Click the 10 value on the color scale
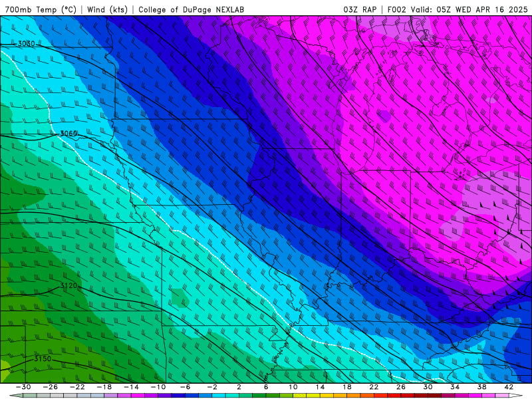The image size is (532, 399). (293, 387)
